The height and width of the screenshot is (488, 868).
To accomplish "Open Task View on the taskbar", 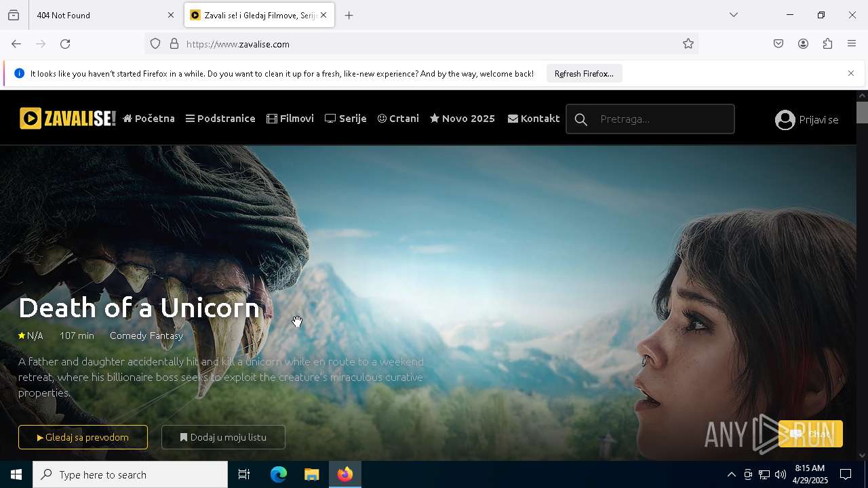I will point(244,474).
